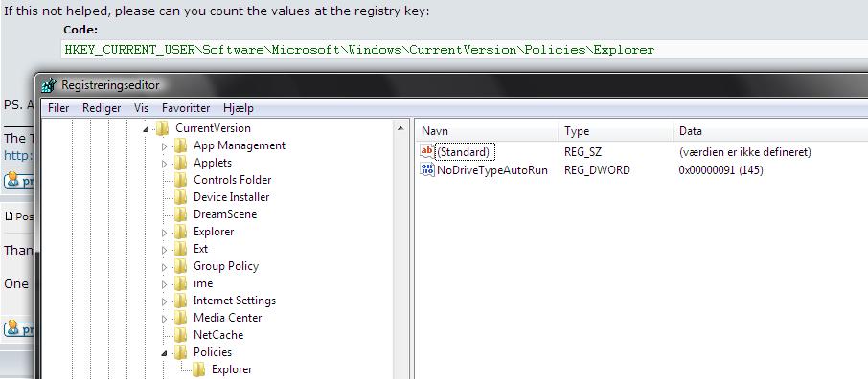Click the HKEY_CURRENT_USER registry path in forum code box
Image resolution: width=868 pixels, height=379 pixels.
click(x=359, y=50)
